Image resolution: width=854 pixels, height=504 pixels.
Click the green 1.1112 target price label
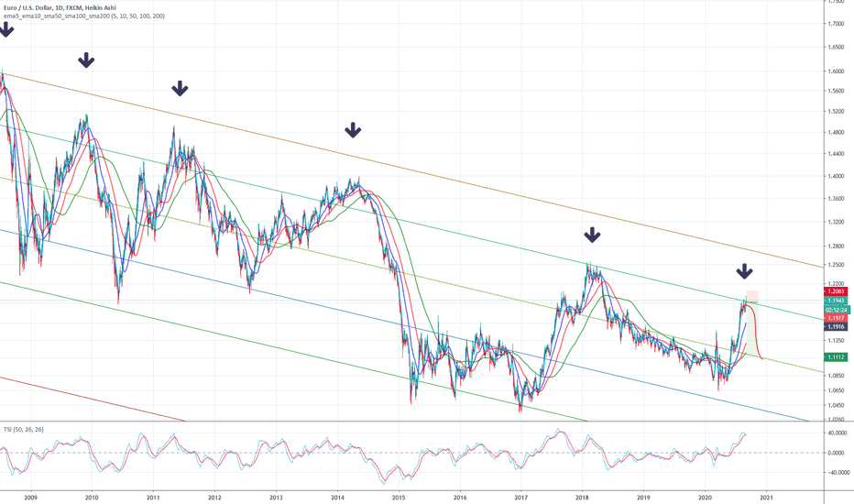(836, 357)
